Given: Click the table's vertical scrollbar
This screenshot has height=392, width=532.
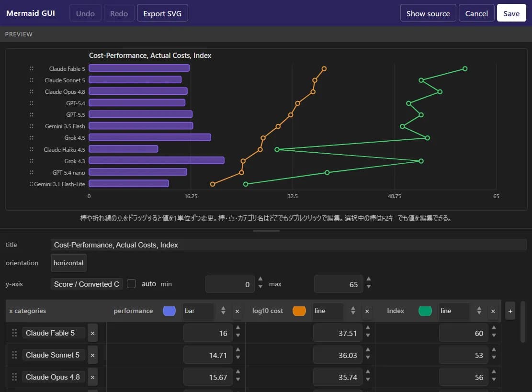Looking at the screenshot, I should pyautogui.click(x=523, y=322).
